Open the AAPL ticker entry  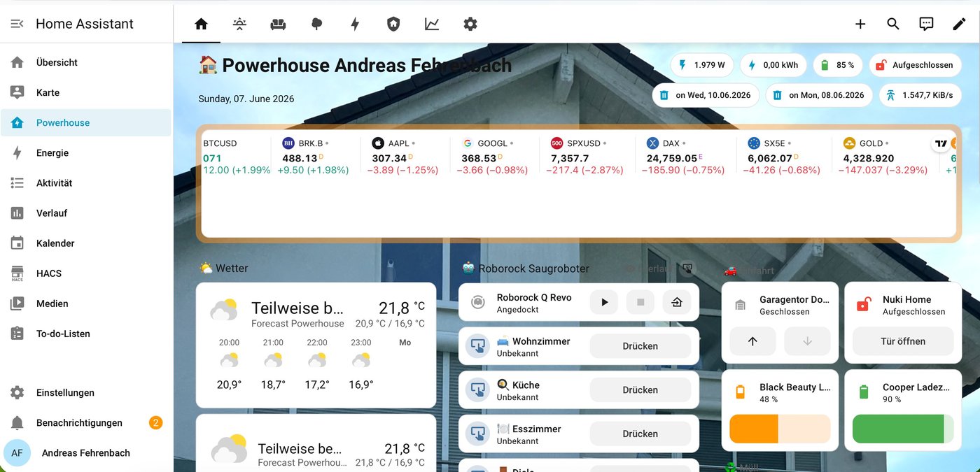point(405,157)
